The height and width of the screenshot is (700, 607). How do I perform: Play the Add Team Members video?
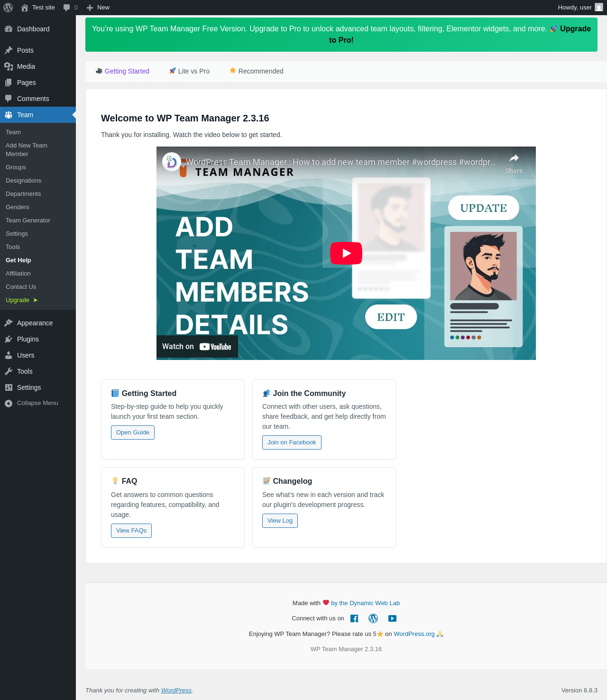tap(346, 253)
